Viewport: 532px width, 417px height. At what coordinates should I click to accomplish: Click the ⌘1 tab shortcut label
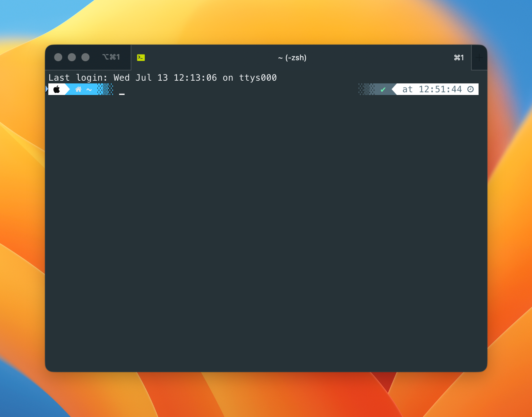pos(459,58)
